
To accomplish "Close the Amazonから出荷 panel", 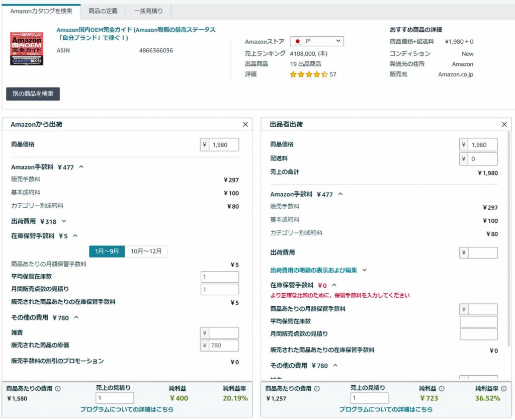I will click(x=245, y=124).
